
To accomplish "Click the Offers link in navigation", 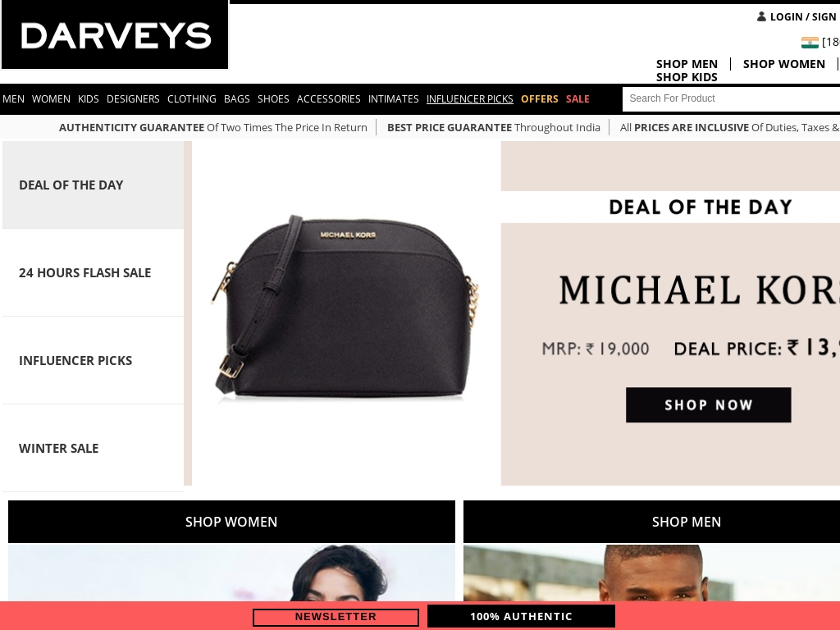I will click(540, 99).
